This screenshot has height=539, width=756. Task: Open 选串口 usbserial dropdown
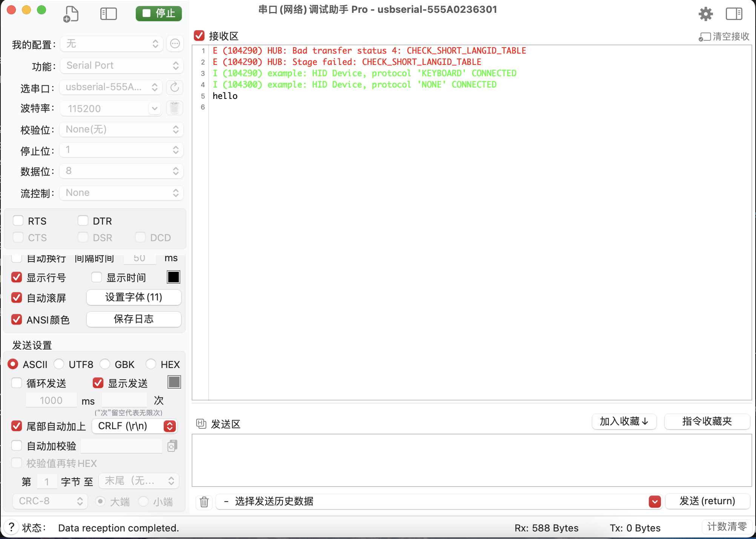tap(111, 87)
